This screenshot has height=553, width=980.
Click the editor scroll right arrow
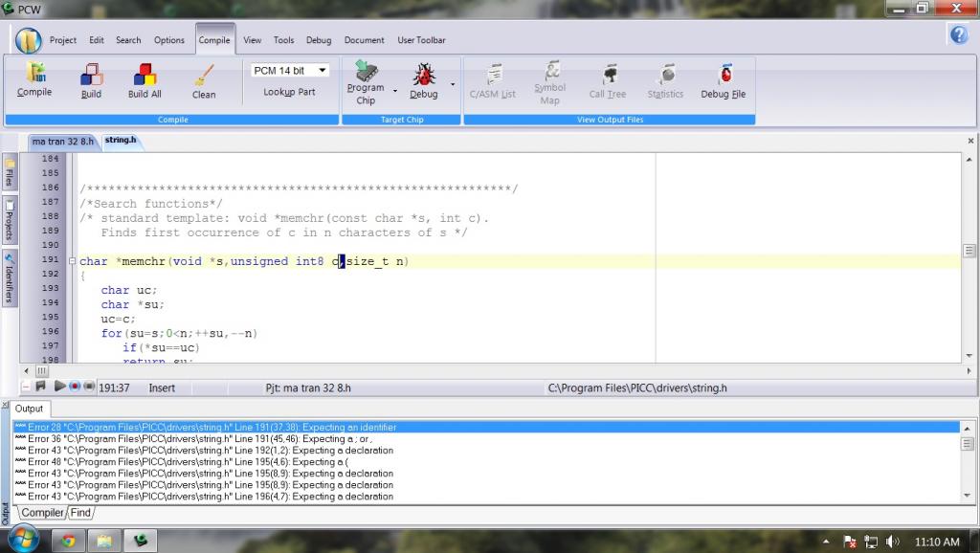[969, 370]
